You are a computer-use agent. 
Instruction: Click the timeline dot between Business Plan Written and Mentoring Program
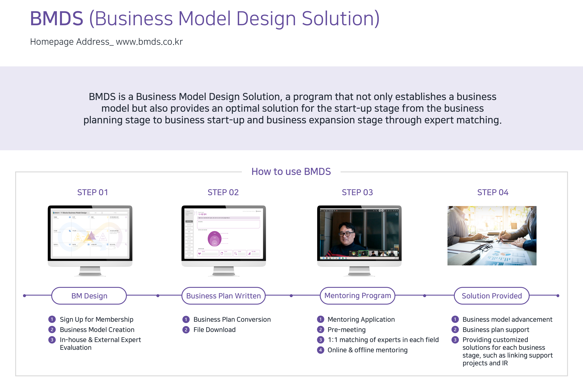tap(291, 296)
